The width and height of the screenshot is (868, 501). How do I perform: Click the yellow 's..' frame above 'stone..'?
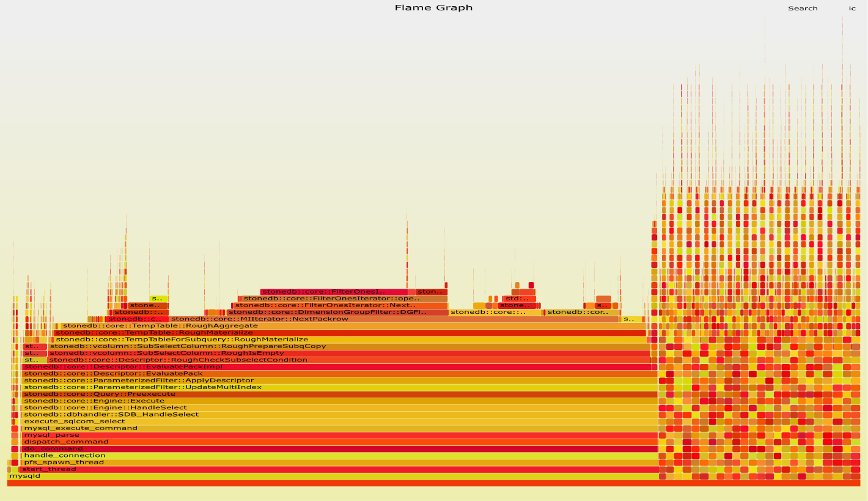coord(159,299)
